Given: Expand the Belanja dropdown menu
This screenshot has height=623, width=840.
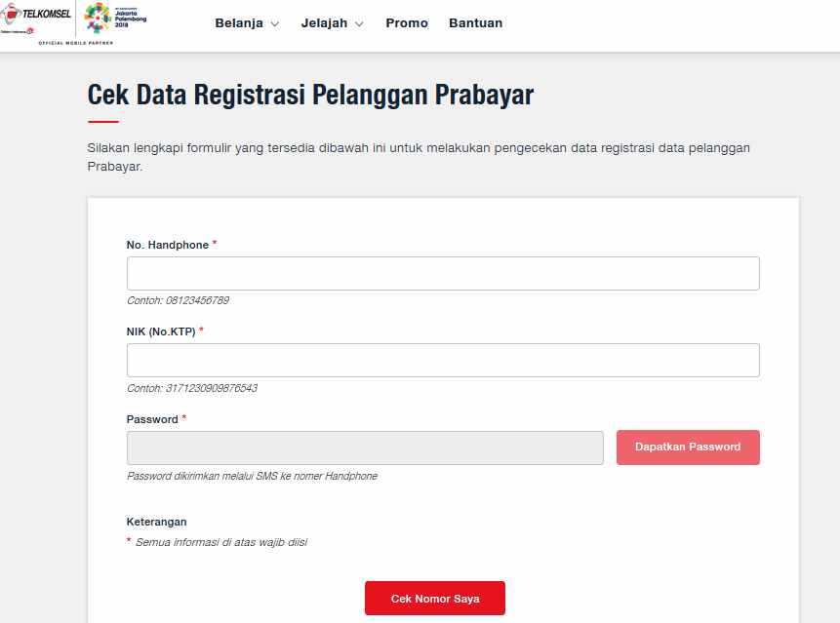Looking at the screenshot, I should (x=247, y=23).
